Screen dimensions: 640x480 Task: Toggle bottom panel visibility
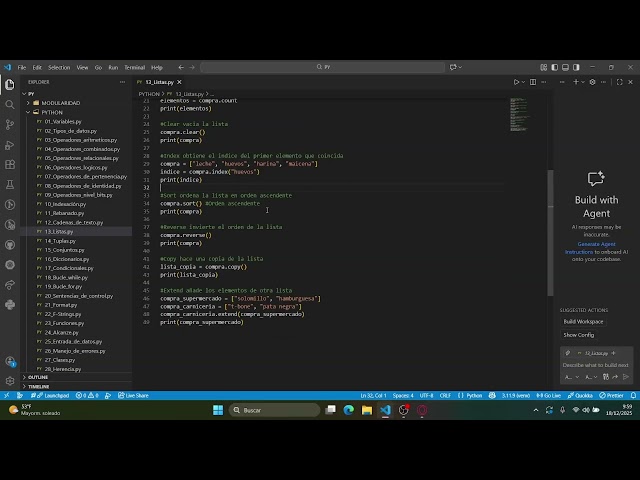click(565, 67)
